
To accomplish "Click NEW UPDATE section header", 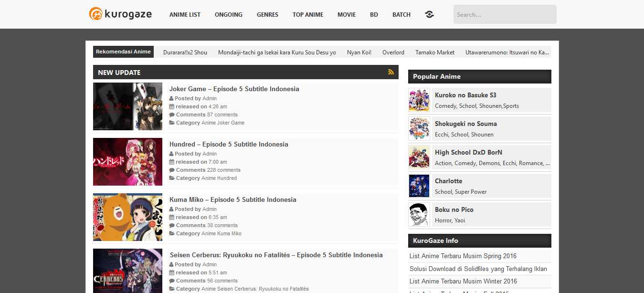I will 246,72.
